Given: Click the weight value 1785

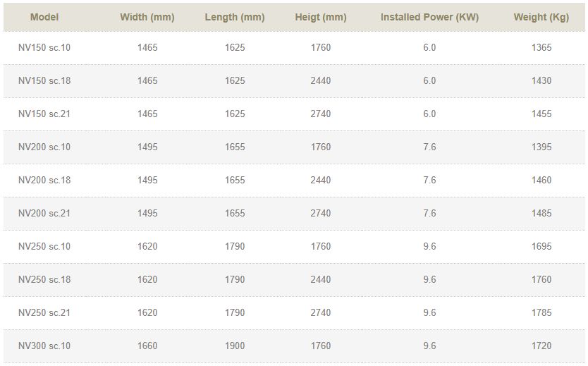Looking at the screenshot, I should (x=541, y=313).
